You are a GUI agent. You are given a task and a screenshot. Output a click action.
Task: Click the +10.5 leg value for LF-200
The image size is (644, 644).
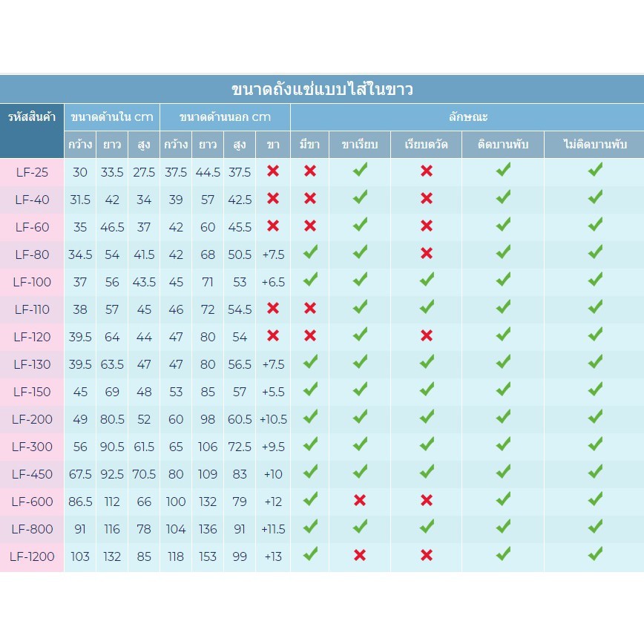pos(273,419)
